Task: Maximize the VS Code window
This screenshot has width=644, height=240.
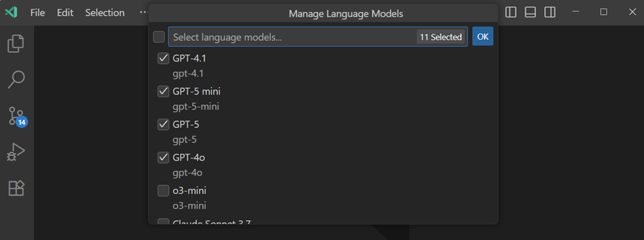Action: pyautogui.click(x=604, y=12)
